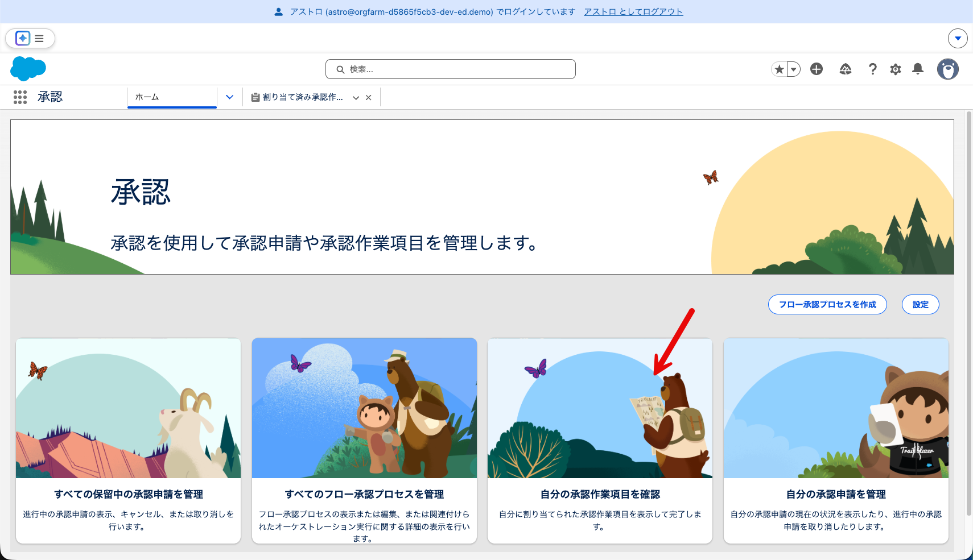Open the ホーム navigation dropdown chevron

point(230,97)
